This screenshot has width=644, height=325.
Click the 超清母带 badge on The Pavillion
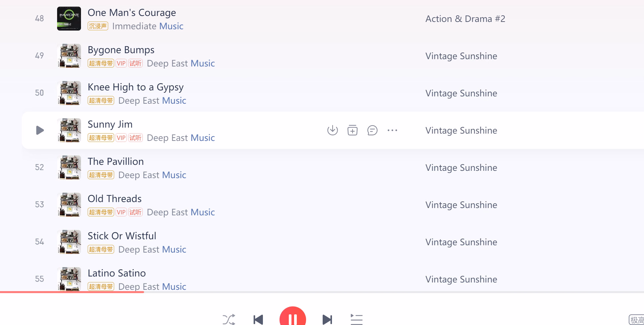[101, 175]
